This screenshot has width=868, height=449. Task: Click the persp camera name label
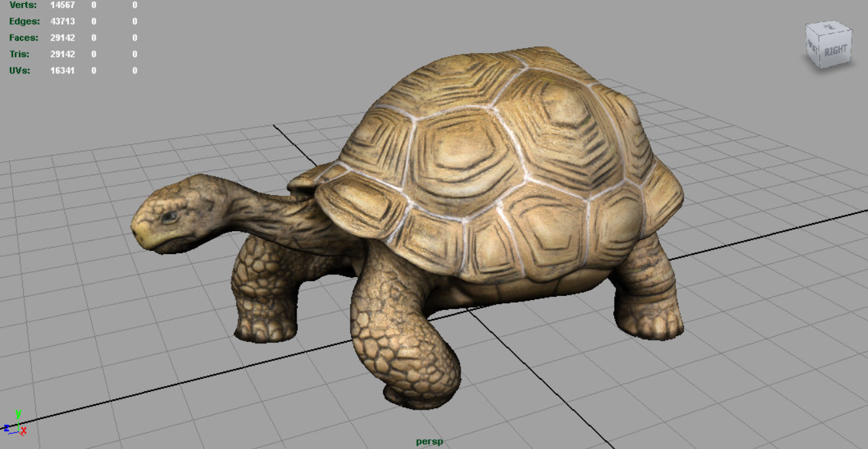pos(429,442)
